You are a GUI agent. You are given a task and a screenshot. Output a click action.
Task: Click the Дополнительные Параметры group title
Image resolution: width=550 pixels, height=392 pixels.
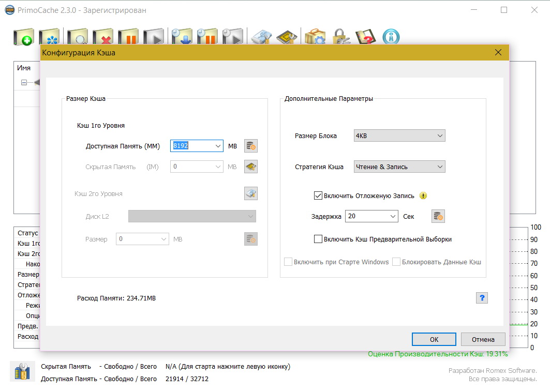pyautogui.click(x=329, y=99)
